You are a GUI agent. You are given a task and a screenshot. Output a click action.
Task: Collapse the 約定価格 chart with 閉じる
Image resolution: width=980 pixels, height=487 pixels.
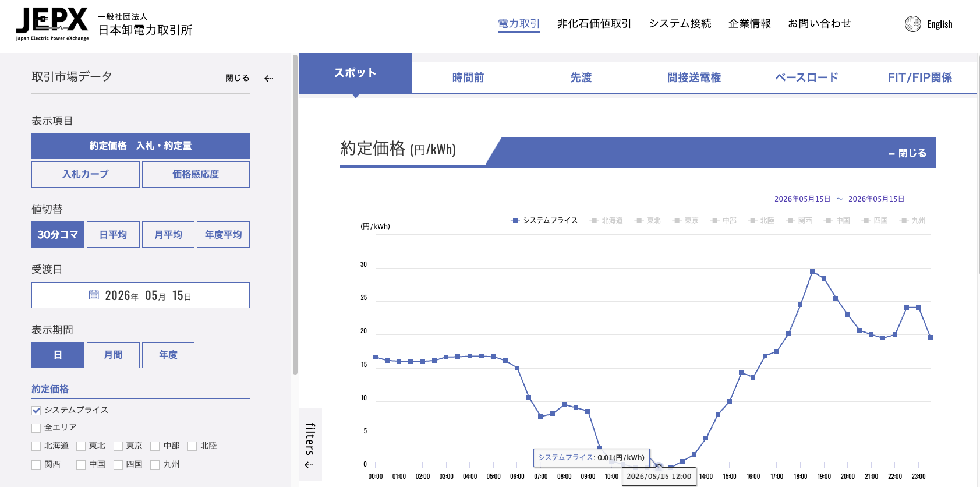pyautogui.click(x=907, y=153)
